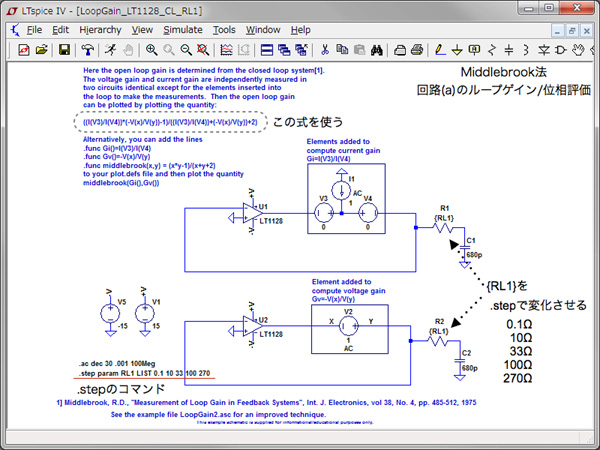Click the Print icon in the toolbar
The width and height of the screenshot is (600, 450).
coord(401,49)
